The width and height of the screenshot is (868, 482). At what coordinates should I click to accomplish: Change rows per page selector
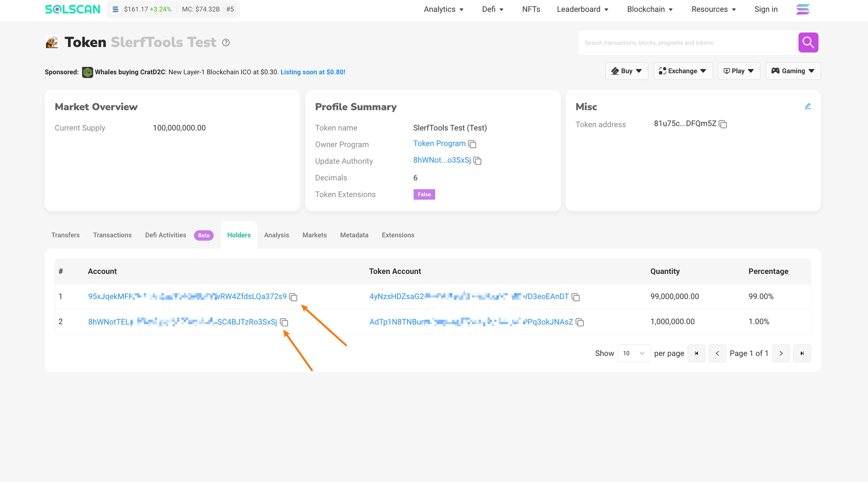pos(634,353)
